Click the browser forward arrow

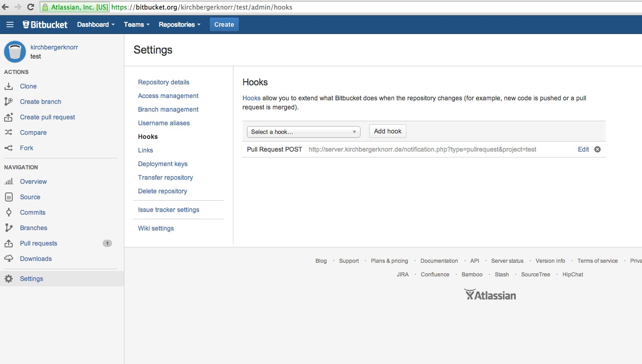[x=18, y=7]
